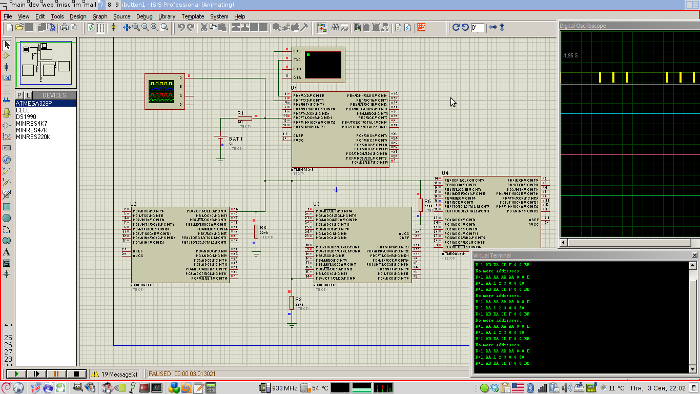The width and height of the screenshot is (700, 394).
Task: Open the File menu
Action: pyautogui.click(x=8, y=17)
